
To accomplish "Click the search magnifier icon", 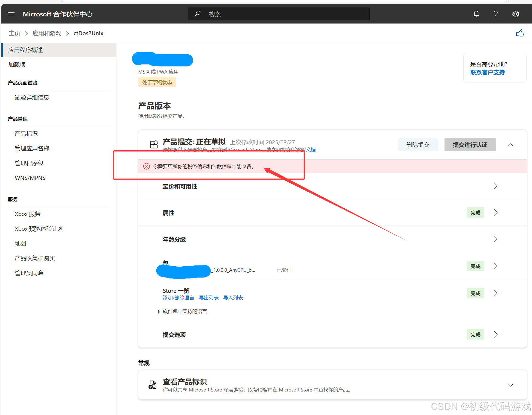I will (x=197, y=14).
